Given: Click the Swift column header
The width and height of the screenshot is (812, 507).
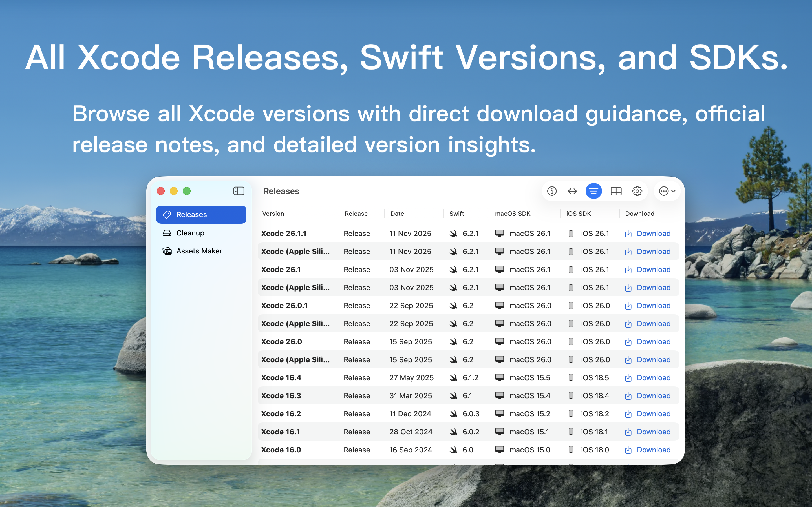Looking at the screenshot, I should pos(457,214).
